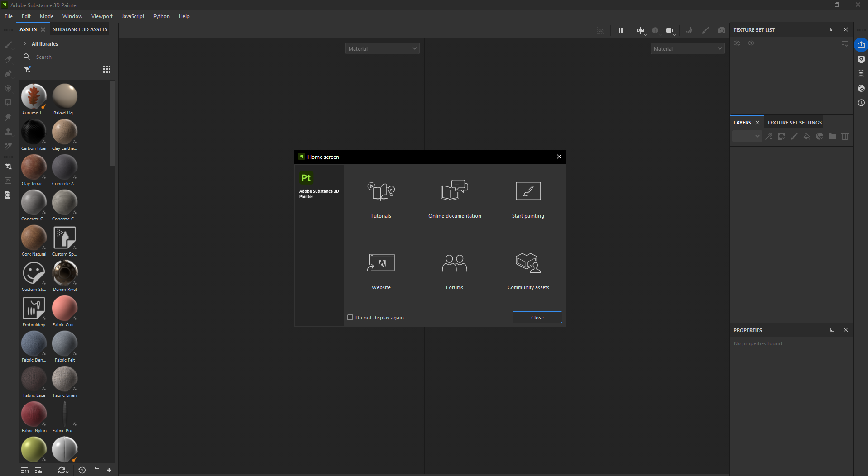The width and height of the screenshot is (868, 476).
Task: Toggle the hidden-selection icon in viewport toolbar
Action: point(601,30)
